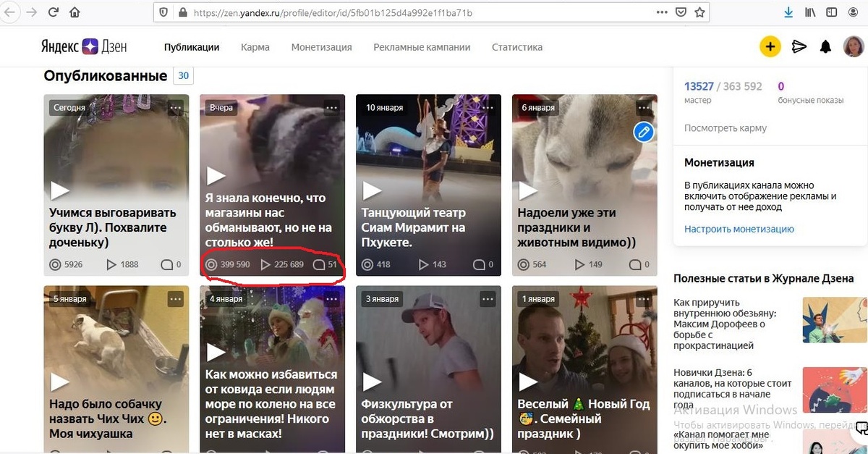Open browser downloads arrow icon
Viewport: 868px width, 454px height.
click(x=788, y=12)
